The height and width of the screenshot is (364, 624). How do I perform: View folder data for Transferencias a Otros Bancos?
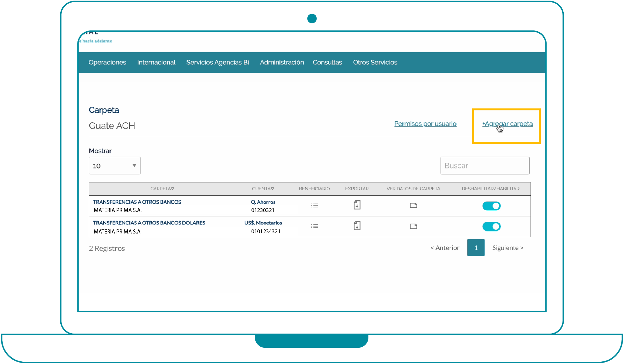(x=413, y=206)
